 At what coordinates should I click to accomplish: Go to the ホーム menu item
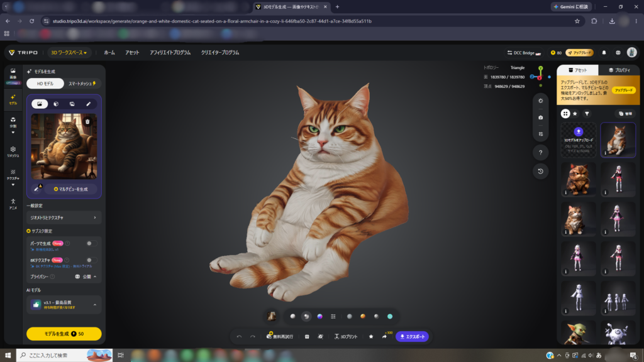[x=109, y=53]
